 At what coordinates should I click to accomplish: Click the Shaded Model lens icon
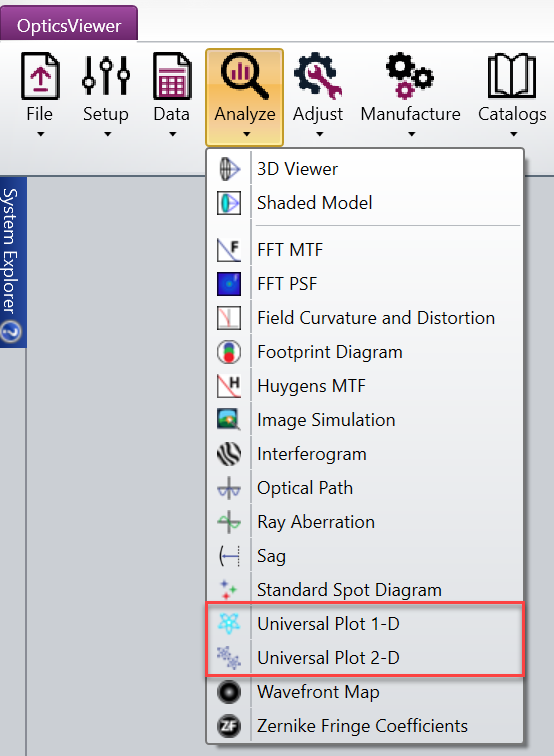[229, 203]
